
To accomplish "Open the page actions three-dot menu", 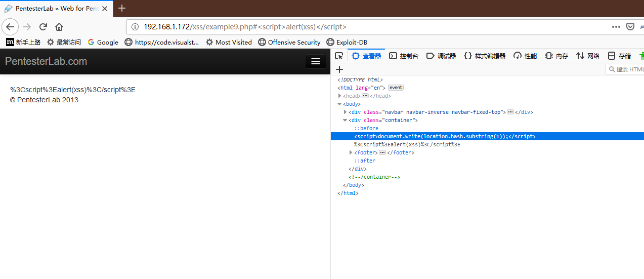I will point(616,27).
